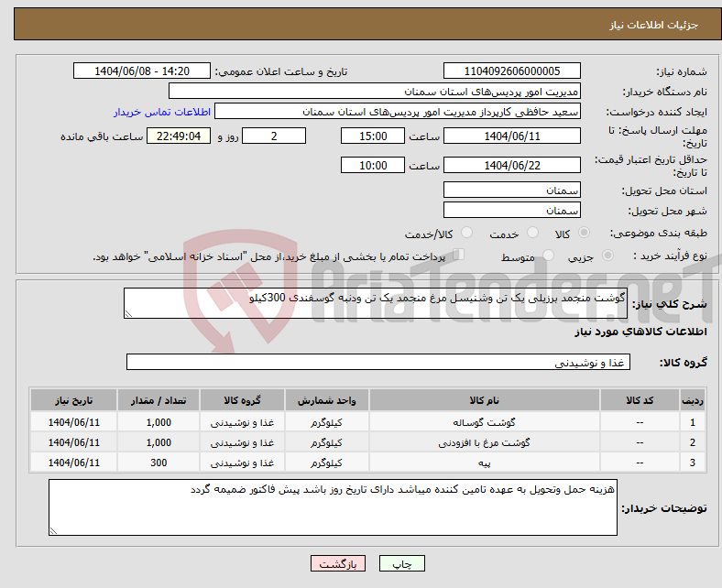The width and height of the screenshot is (722, 588).
Task: Click inside the شرح کلی نیاز text area
Action: coord(376,304)
